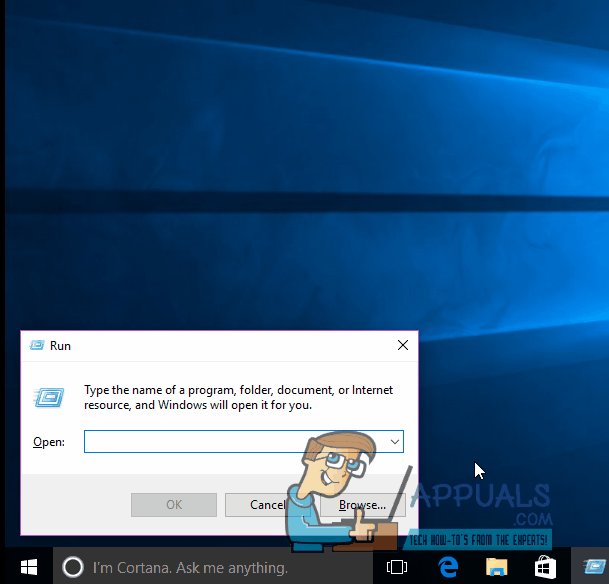
Task: Click the large Run icon beside the description
Action: coord(49,397)
